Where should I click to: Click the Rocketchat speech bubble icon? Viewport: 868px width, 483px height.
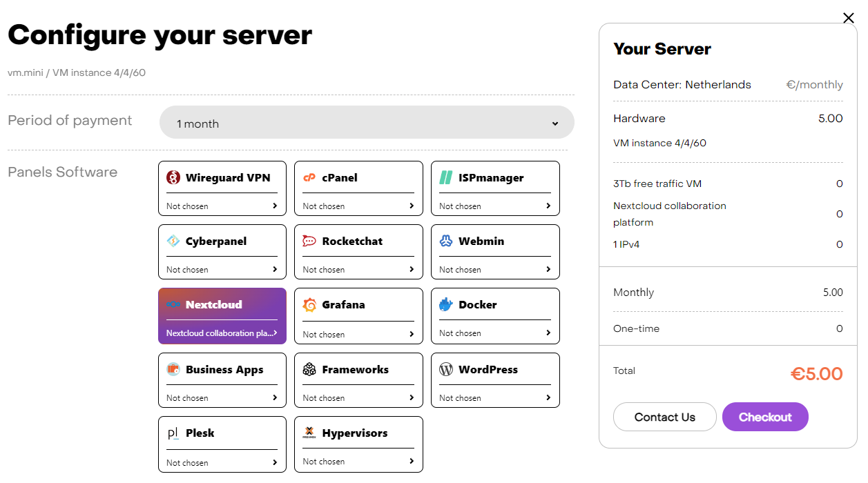tap(309, 241)
